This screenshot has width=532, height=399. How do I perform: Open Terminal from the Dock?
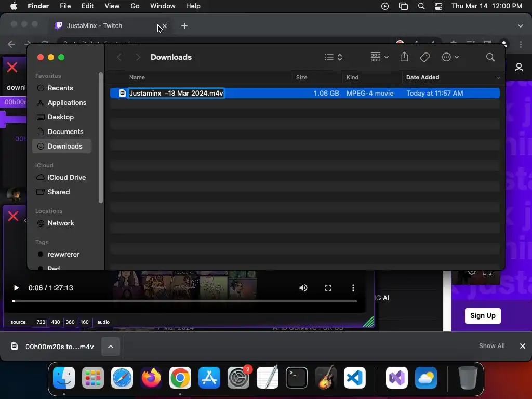tap(297, 378)
